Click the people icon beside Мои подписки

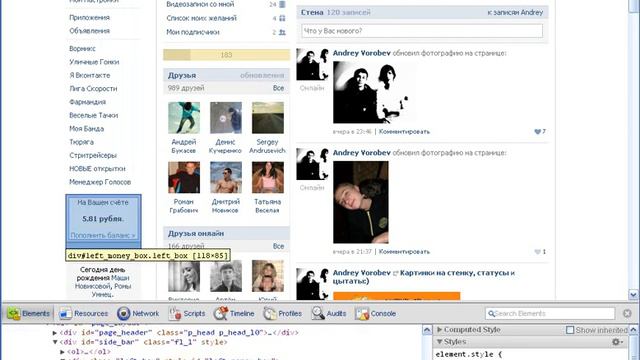(282, 32)
